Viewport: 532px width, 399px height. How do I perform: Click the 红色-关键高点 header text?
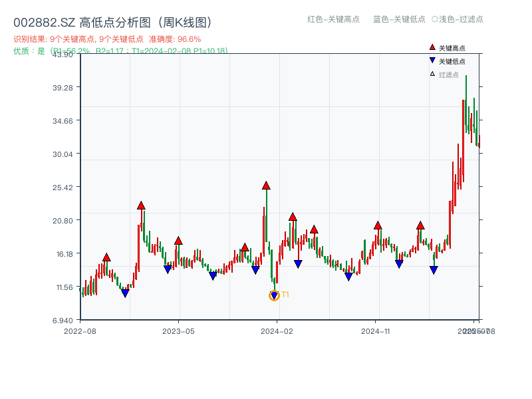point(333,19)
